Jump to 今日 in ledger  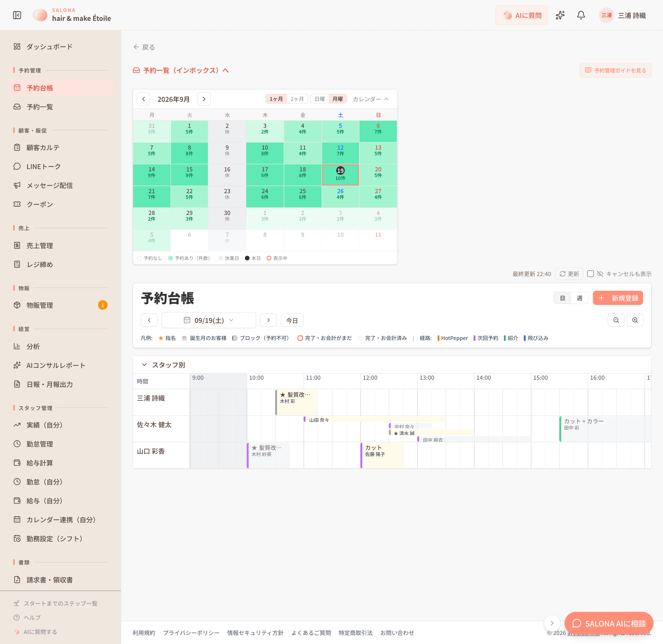pyautogui.click(x=292, y=320)
